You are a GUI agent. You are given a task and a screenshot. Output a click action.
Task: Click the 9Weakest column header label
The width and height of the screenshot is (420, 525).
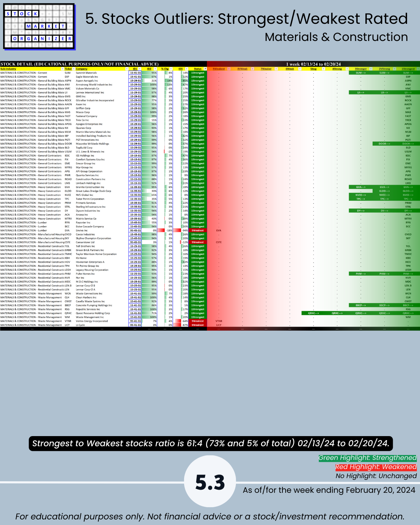coord(219,69)
